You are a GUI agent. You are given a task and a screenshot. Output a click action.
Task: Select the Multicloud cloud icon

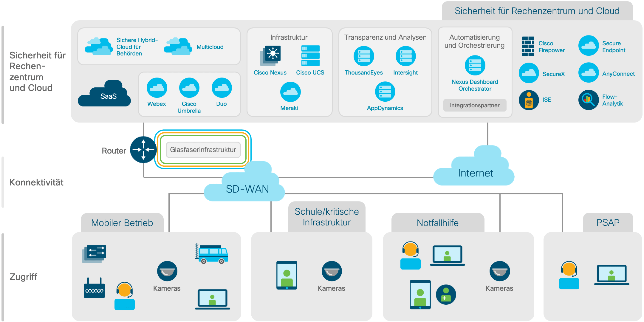178,46
